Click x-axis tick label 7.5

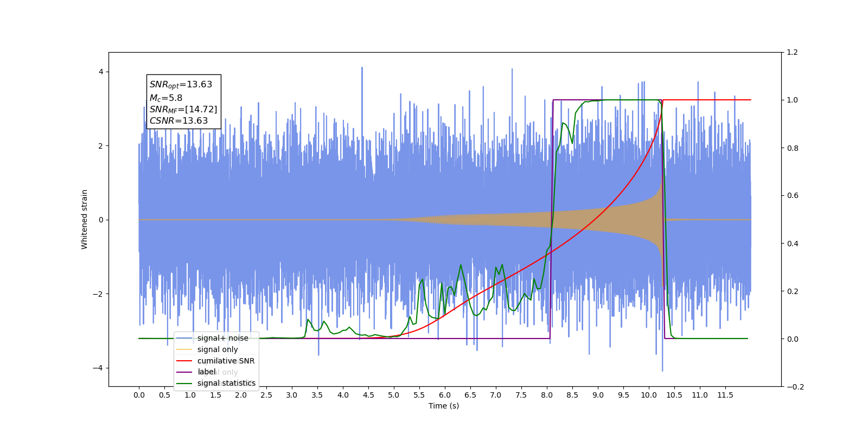click(521, 395)
